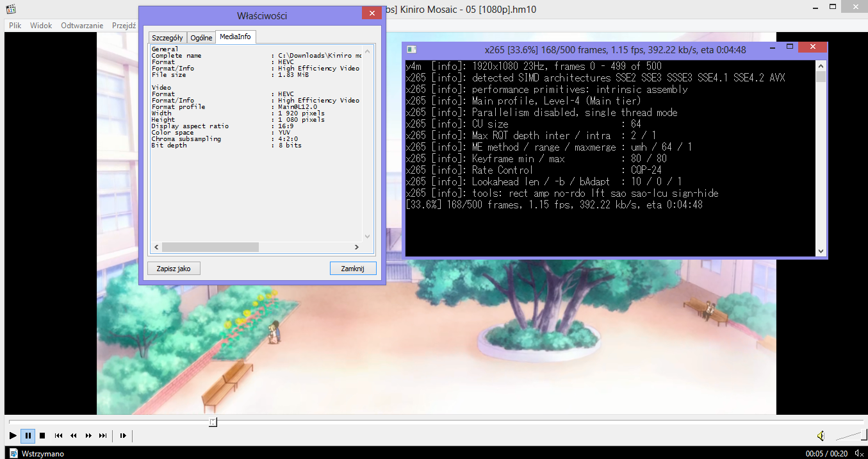Click the MediaInfo horizontal scrollbar right arrow
The height and width of the screenshot is (459, 868).
click(x=357, y=247)
